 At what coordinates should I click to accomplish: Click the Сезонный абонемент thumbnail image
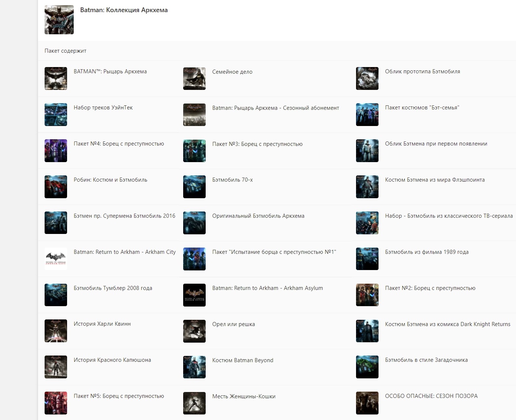pyautogui.click(x=194, y=115)
